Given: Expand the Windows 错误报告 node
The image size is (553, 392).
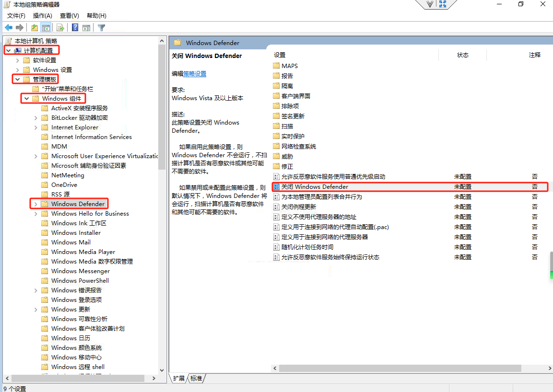Looking at the screenshot, I should click(36, 290).
